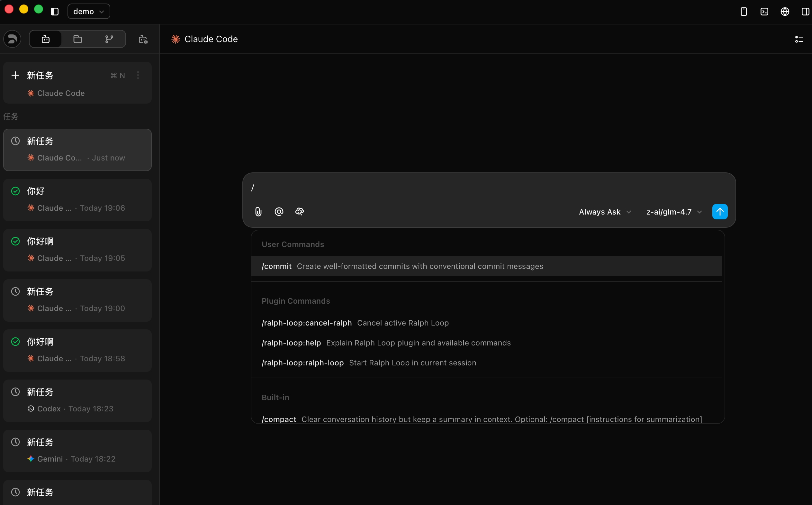Image resolution: width=812 pixels, height=505 pixels.
Task: Expand the Always Ask permission dropdown
Action: coord(605,212)
